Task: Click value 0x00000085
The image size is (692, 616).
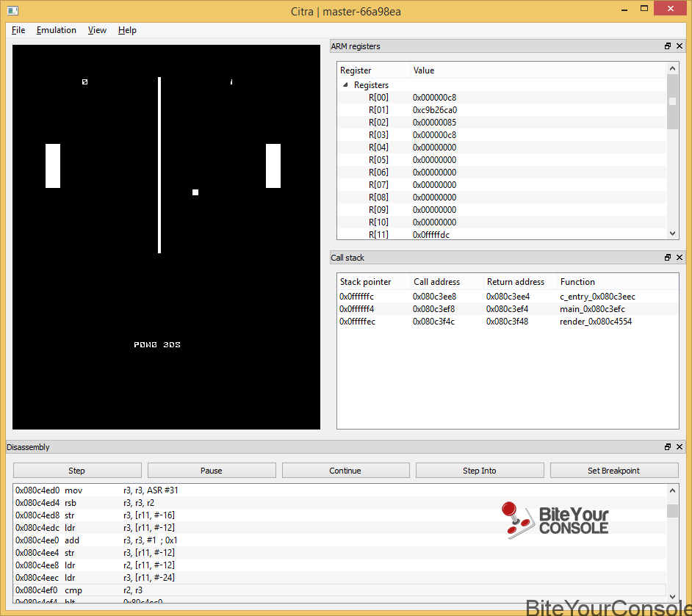Action: 434,122
